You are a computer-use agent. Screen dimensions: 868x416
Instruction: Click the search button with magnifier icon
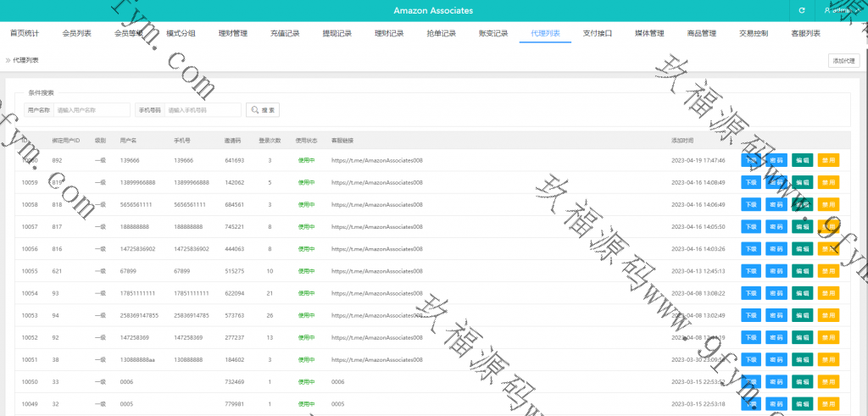263,110
